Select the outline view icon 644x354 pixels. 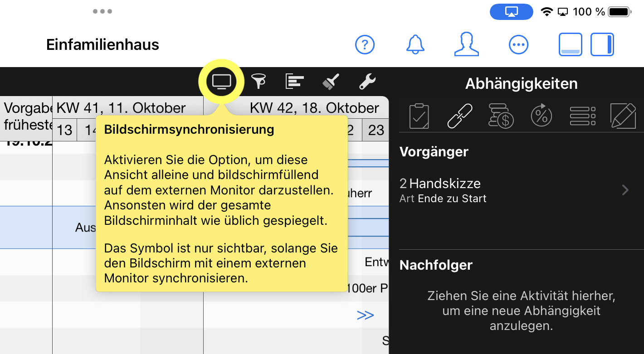click(x=294, y=81)
